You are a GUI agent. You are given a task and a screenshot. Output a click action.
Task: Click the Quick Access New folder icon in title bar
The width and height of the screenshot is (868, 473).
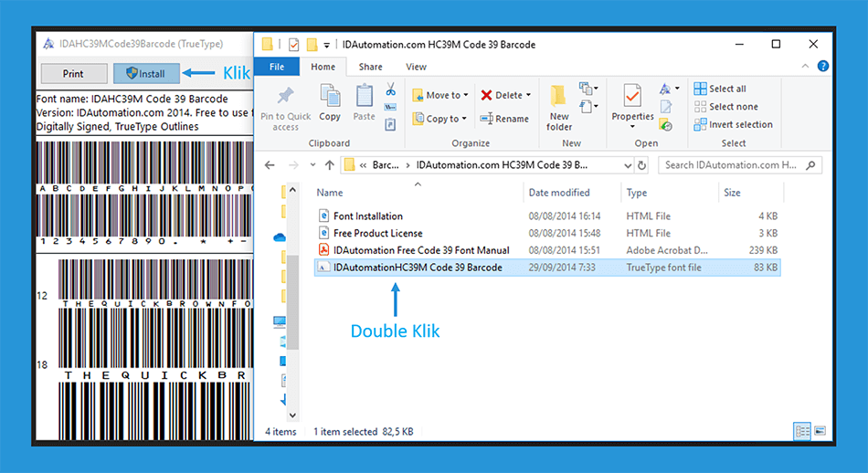(312, 44)
